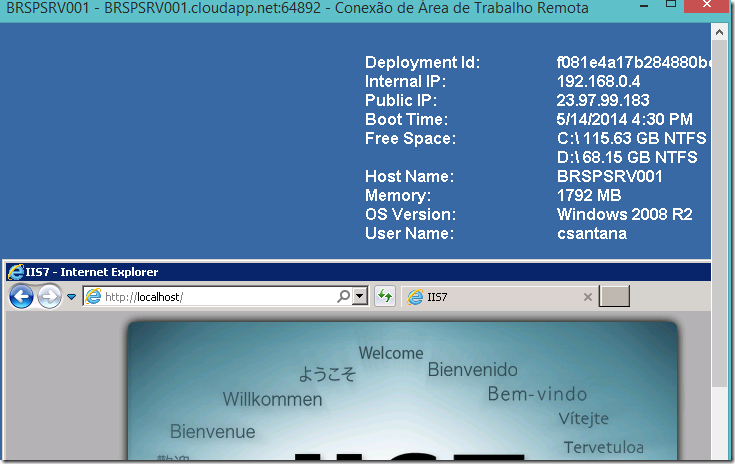
Task: Close the IIS7 tab
Action: tap(588, 296)
